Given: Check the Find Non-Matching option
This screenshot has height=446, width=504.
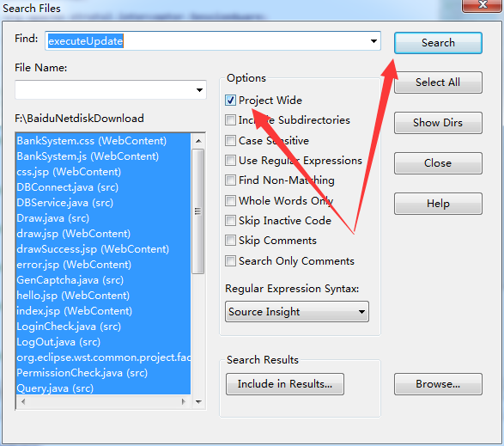Looking at the screenshot, I should (230, 180).
